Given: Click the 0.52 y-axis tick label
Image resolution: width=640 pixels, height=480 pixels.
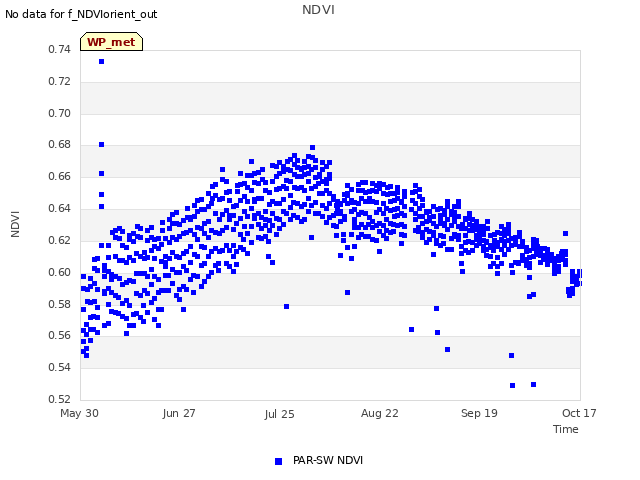Looking at the screenshot, I should 60,399.
